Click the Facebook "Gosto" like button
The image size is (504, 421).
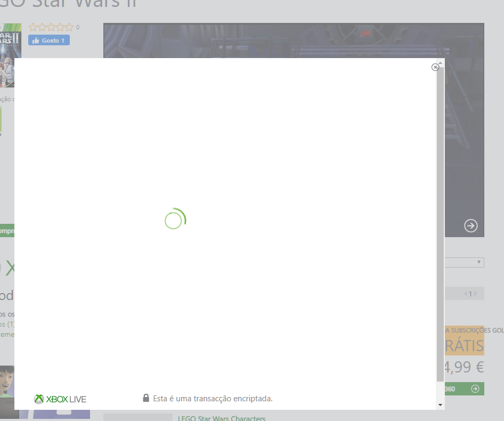click(49, 40)
